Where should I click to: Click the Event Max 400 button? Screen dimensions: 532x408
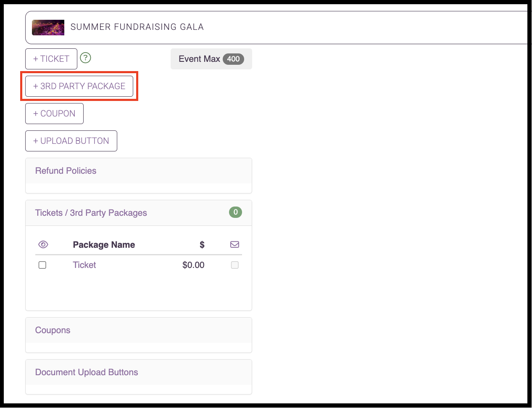pos(211,59)
